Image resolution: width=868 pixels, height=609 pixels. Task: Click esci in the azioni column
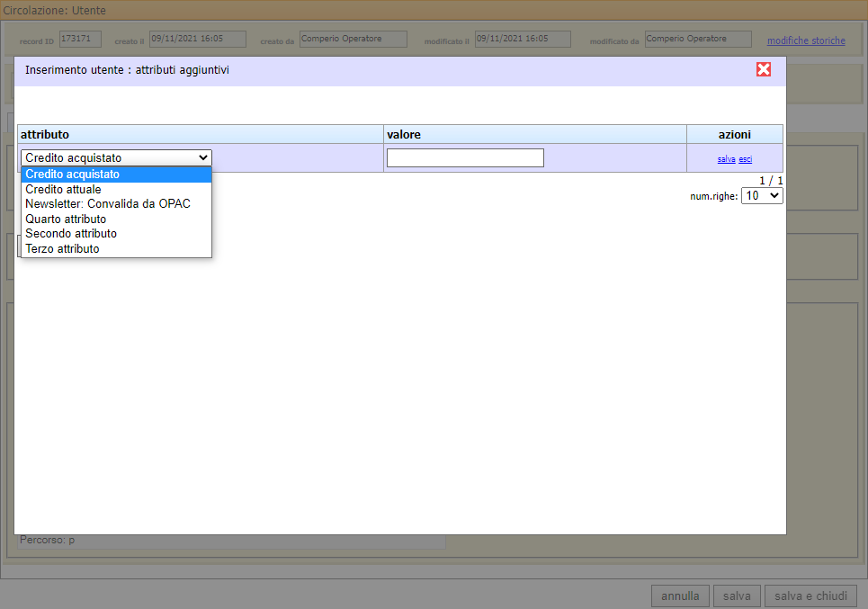(x=745, y=157)
